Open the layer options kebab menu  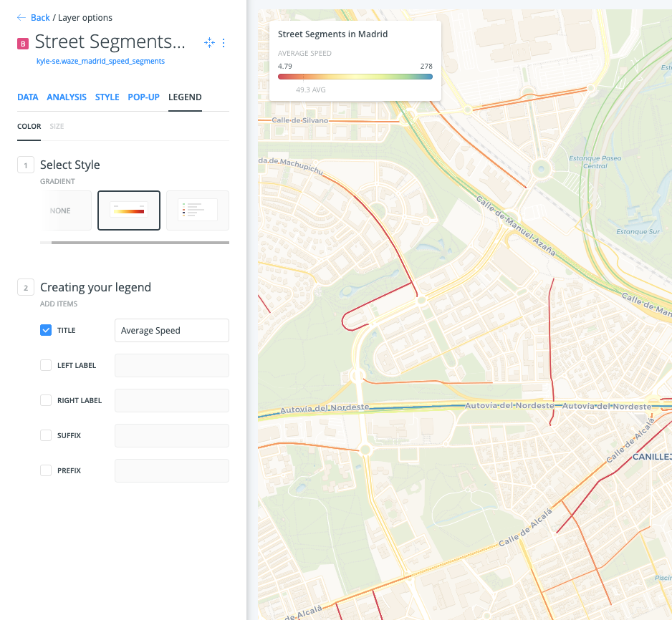pos(224,43)
